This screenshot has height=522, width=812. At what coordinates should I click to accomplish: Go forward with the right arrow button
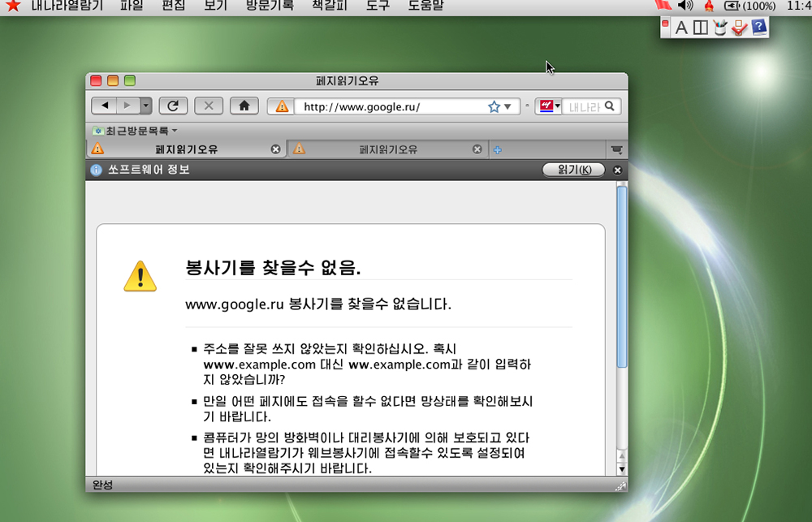point(127,106)
